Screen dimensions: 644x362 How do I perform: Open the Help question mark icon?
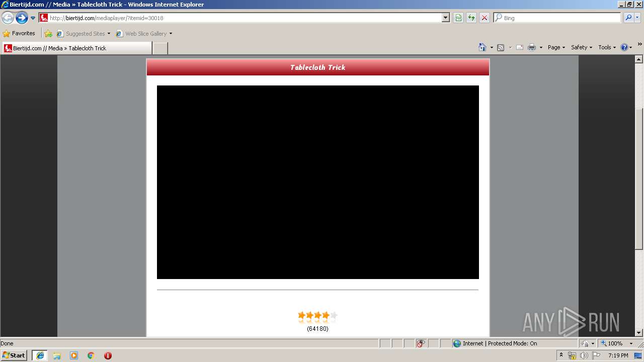tap(624, 47)
